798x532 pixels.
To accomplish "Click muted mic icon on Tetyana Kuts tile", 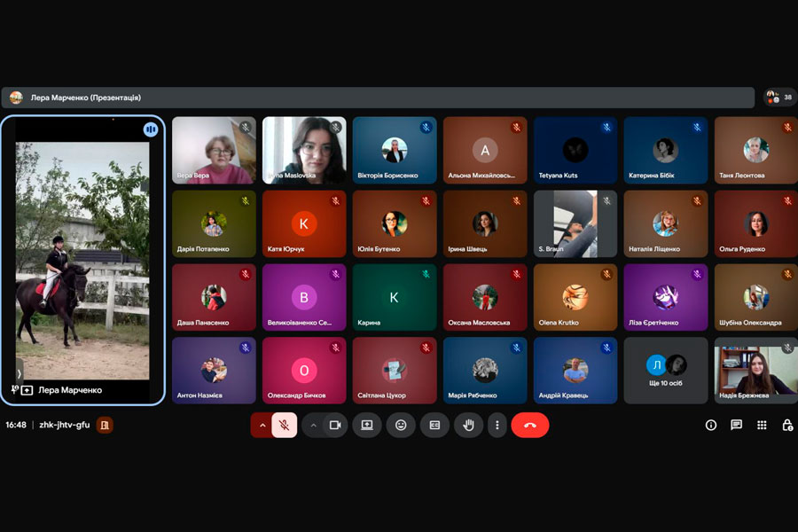I will tap(606, 128).
